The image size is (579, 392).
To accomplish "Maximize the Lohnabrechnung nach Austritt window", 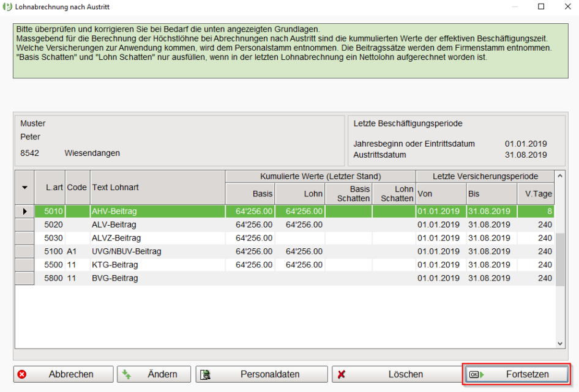I will click(x=541, y=7).
